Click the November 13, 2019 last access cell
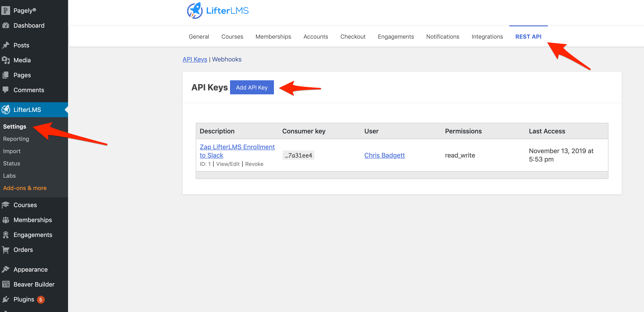This screenshot has width=644, height=312. pyautogui.click(x=561, y=155)
